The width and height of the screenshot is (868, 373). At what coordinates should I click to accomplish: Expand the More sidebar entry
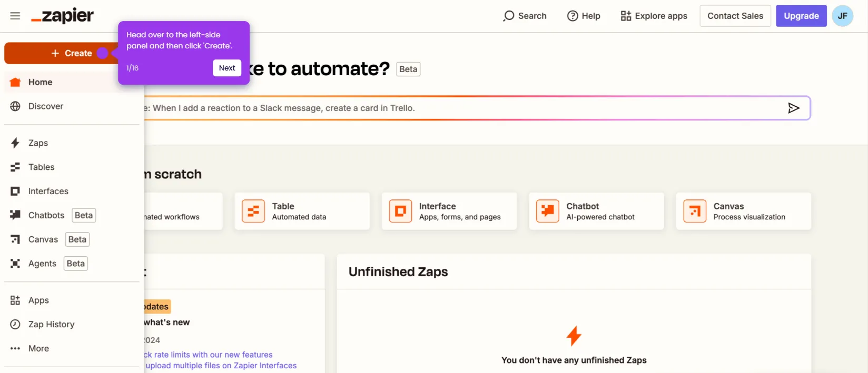72,348
